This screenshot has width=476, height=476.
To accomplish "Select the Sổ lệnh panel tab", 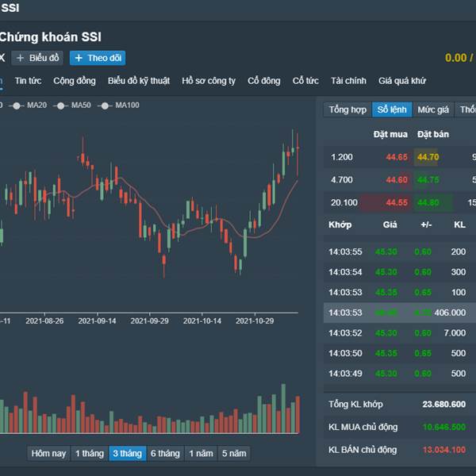I will pyautogui.click(x=392, y=109).
